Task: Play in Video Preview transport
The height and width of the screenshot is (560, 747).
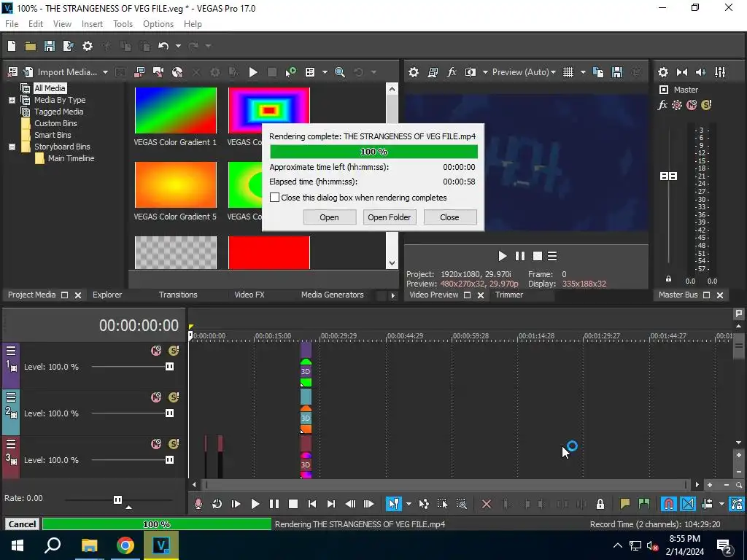Action: click(502, 256)
